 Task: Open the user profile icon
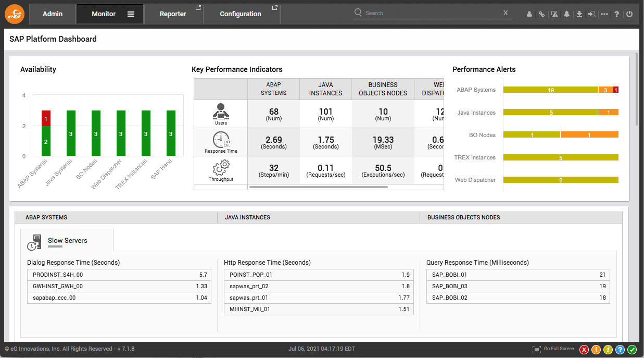(x=529, y=15)
